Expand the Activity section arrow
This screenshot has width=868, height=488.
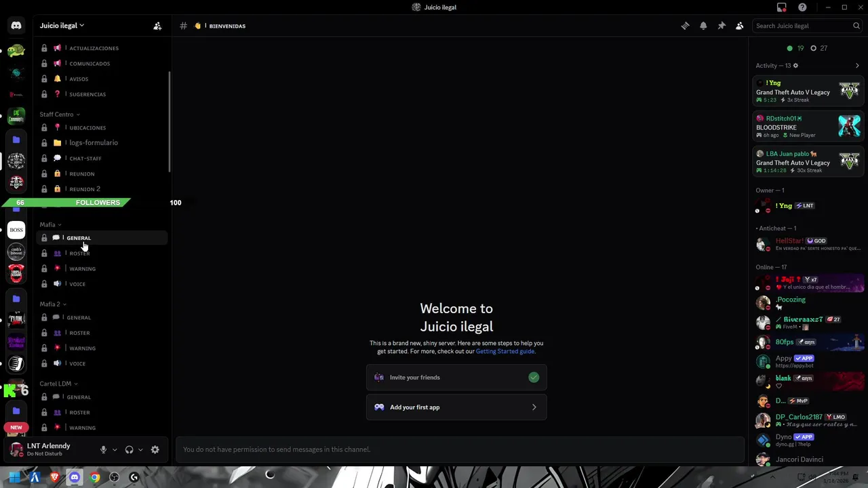coord(857,66)
